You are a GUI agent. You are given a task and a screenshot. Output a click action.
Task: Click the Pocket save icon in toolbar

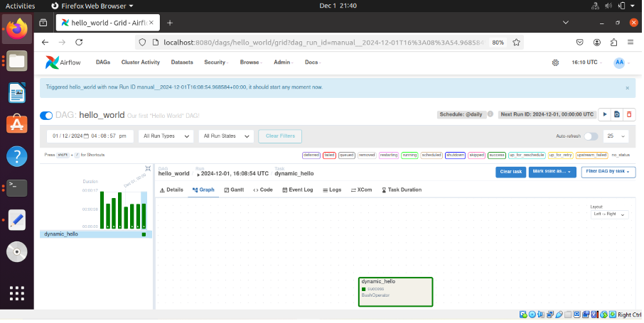579,43
